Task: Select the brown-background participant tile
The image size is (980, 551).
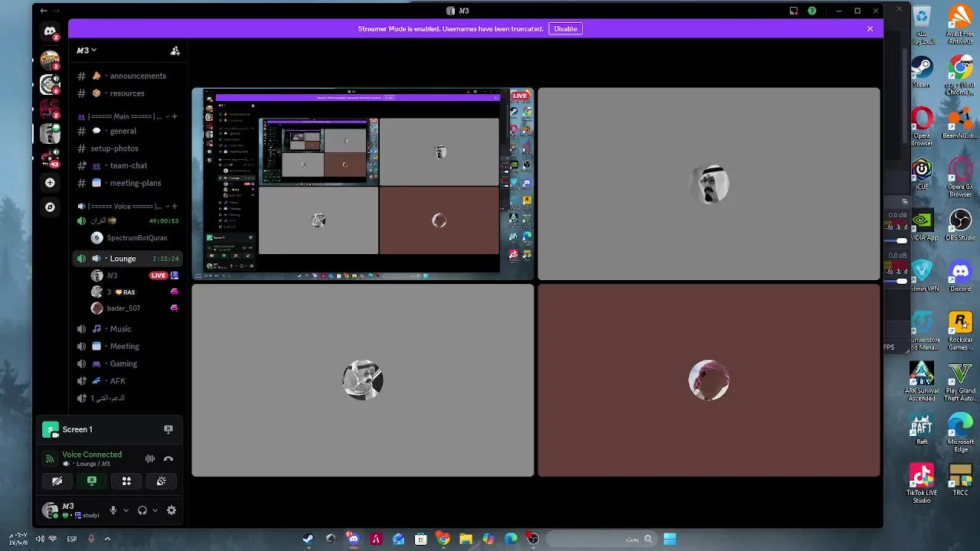Action: point(709,380)
